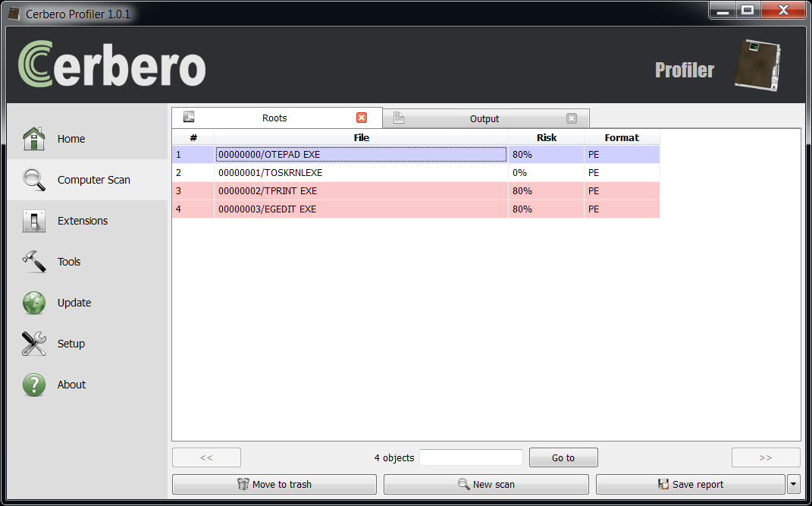812x506 pixels.
Task: Open the Computer Scan section label
Action: point(94,180)
